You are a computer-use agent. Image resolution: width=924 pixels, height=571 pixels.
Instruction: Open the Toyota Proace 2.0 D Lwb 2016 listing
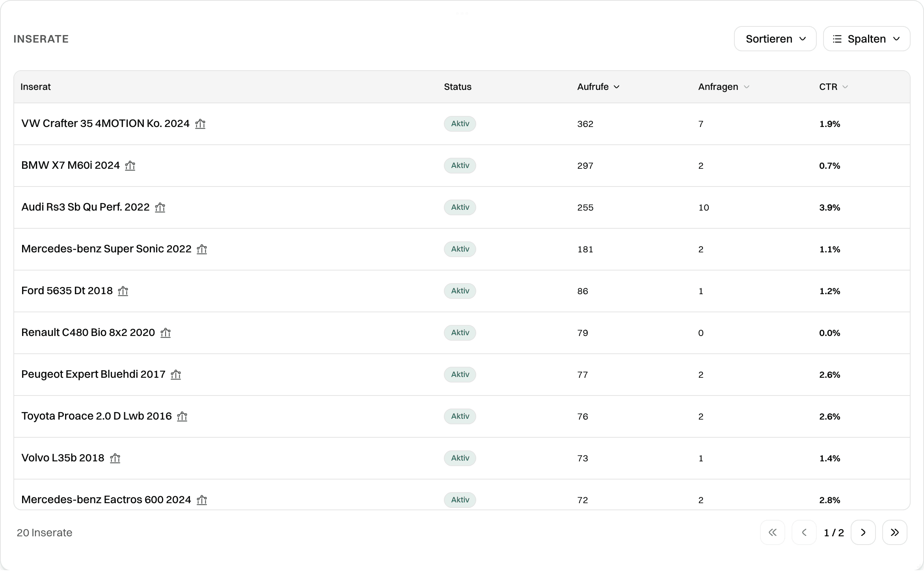[97, 416]
